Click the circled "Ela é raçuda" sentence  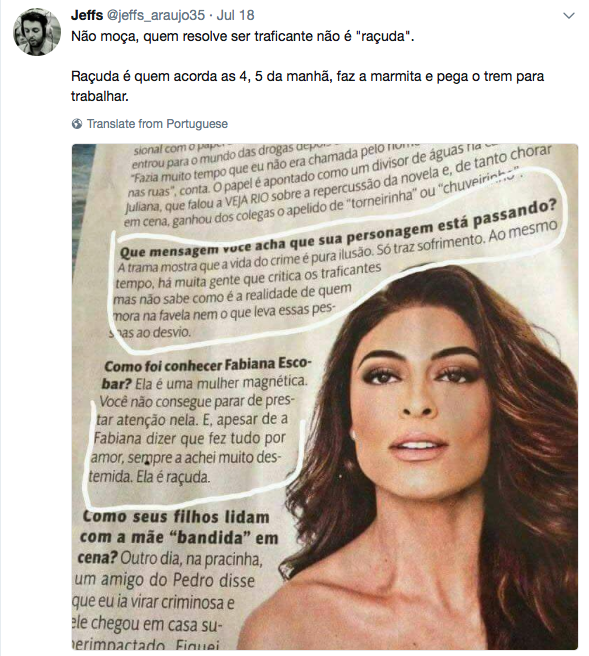(x=173, y=477)
